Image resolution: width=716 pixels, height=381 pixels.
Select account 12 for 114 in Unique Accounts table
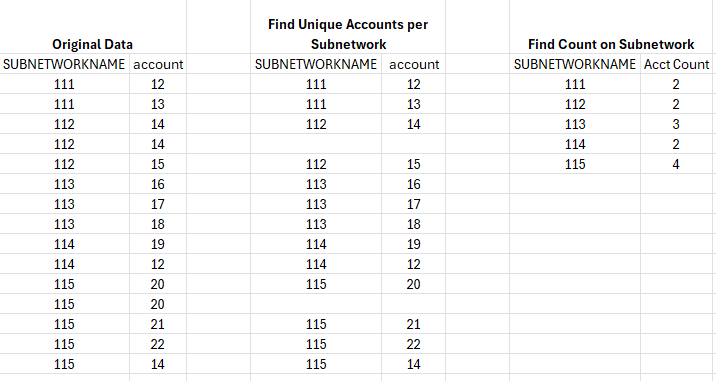coord(414,265)
